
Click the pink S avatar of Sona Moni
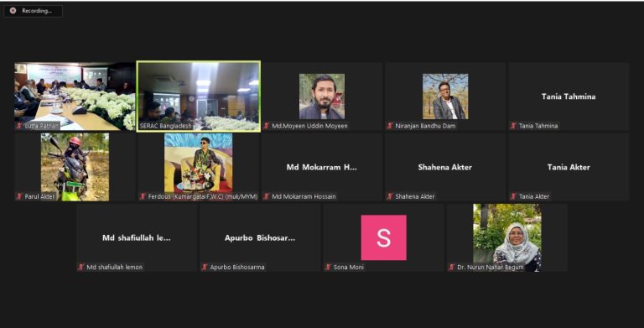383,237
